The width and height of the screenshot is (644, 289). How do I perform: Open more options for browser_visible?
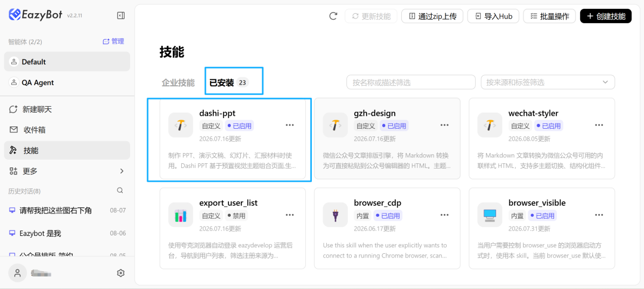tap(599, 215)
